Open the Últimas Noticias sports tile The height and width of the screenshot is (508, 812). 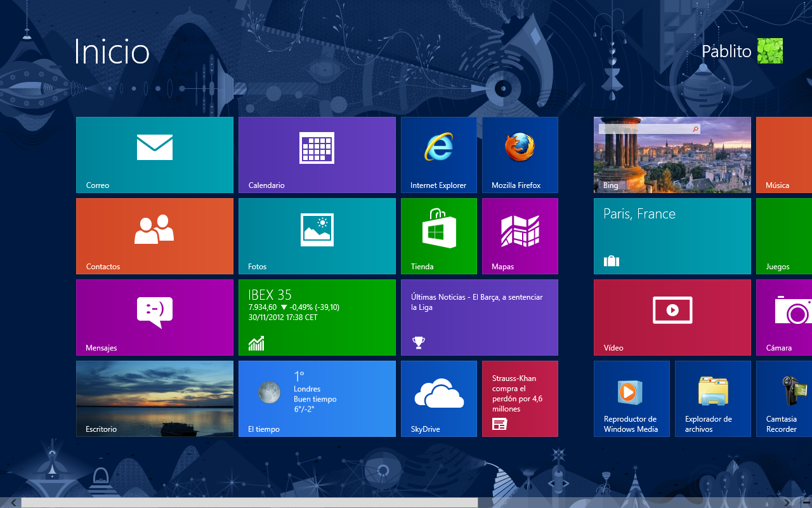(x=480, y=317)
